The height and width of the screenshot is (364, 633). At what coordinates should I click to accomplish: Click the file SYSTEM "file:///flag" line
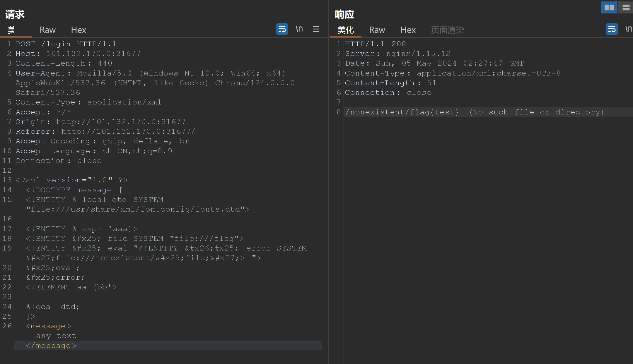(x=135, y=238)
